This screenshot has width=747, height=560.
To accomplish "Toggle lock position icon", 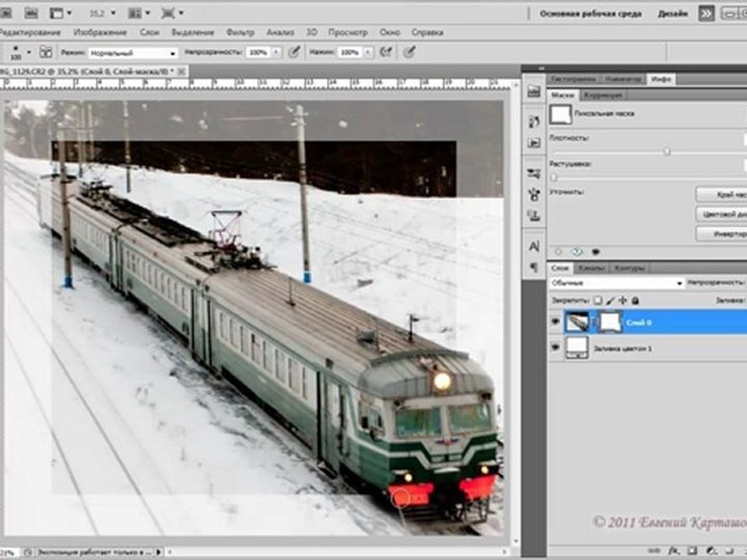I will click(x=622, y=300).
